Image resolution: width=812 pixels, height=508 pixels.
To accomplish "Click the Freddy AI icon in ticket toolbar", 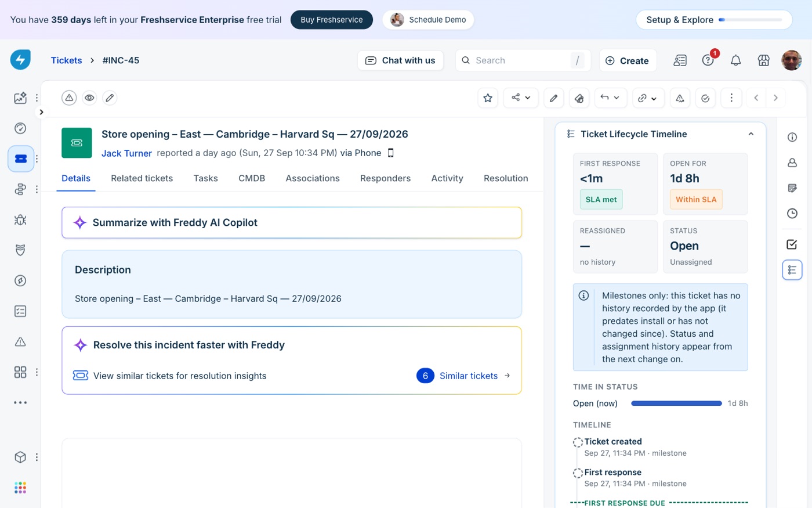I will (x=579, y=98).
